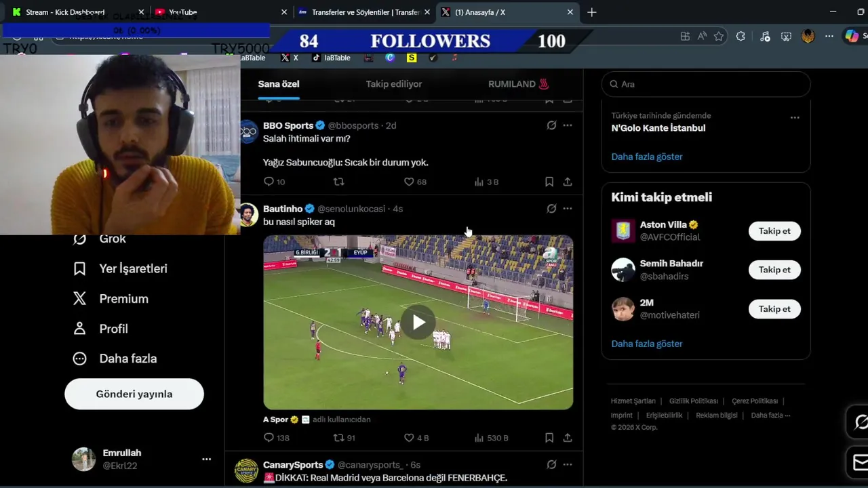The height and width of the screenshot is (488, 868).
Task: Open browser extensions puzzle icon
Action: point(741,37)
